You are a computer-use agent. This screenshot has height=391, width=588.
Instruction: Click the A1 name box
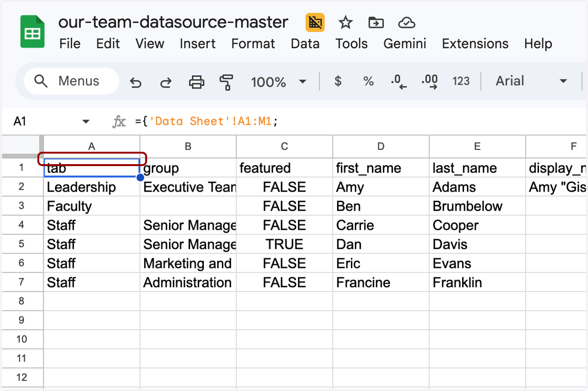(x=20, y=122)
